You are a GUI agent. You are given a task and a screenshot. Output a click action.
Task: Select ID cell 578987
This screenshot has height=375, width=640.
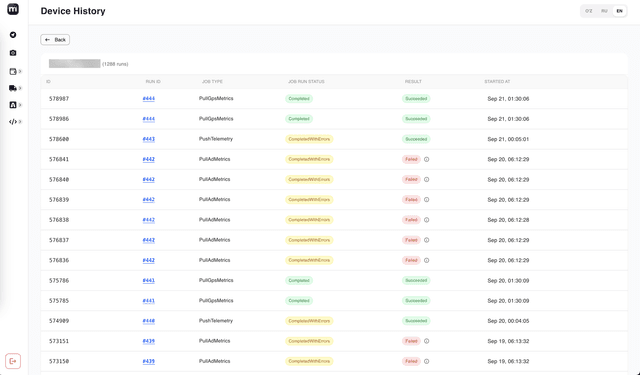tap(59, 99)
